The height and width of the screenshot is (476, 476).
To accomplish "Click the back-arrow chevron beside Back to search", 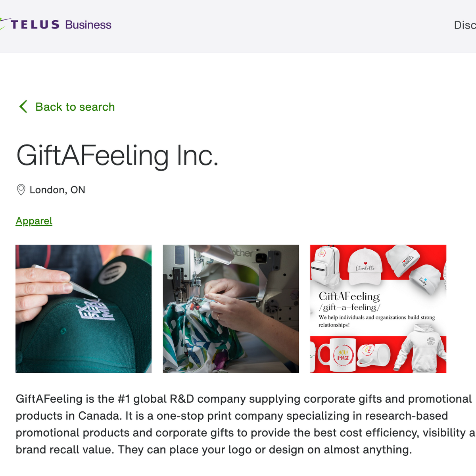I will pyautogui.click(x=23, y=106).
